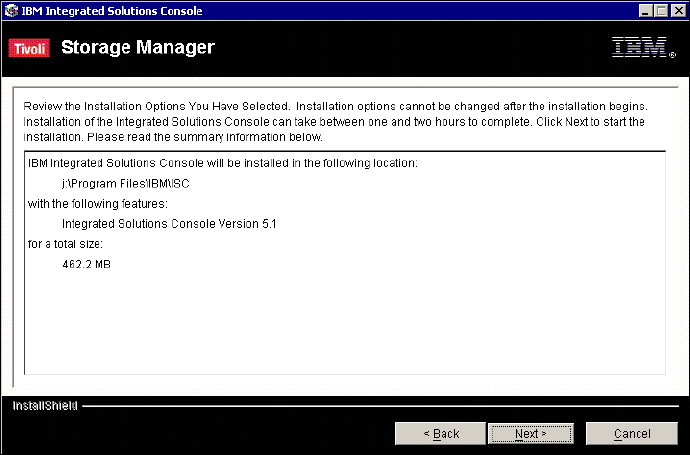Screen dimensions: 690x455
Task: Click the title bar application icon
Action: click(11, 11)
